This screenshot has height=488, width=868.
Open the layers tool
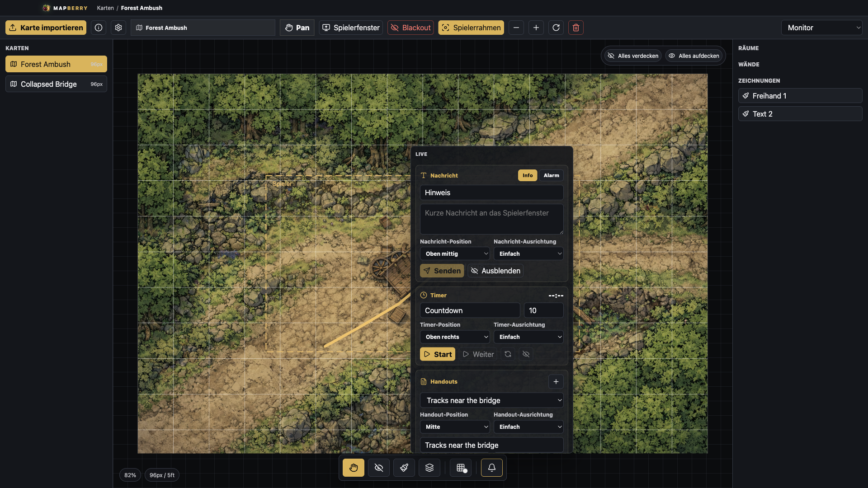pos(429,468)
